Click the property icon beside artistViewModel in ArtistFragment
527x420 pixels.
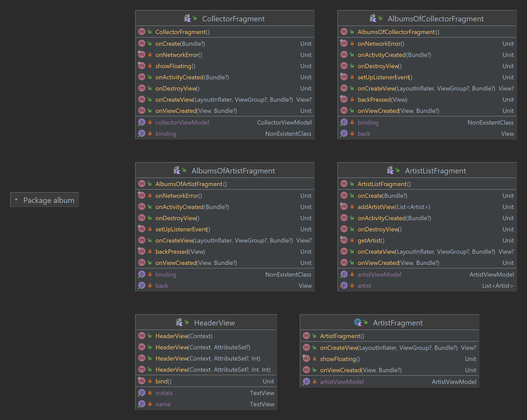(306, 382)
